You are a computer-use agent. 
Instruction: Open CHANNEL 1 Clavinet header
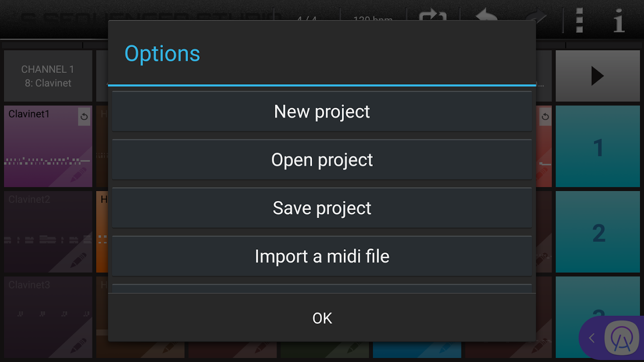click(x=48, y=76)
